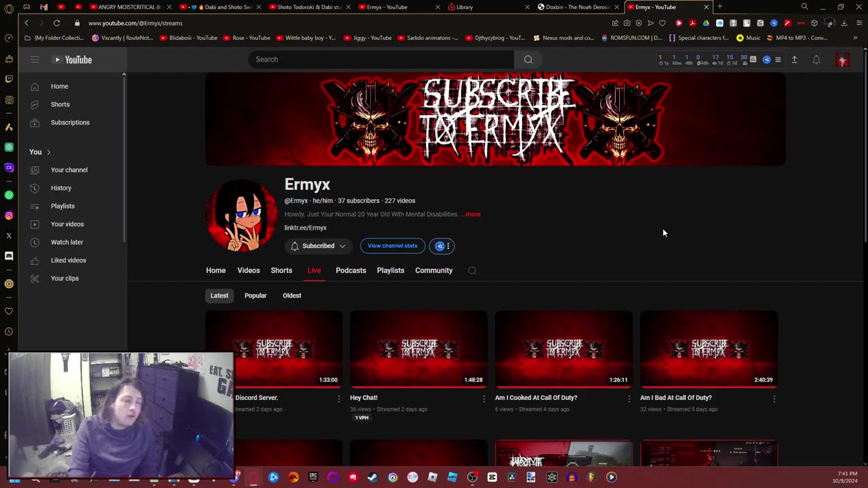
Task: Open OBS Studio from the taskbar
Action: coord(472,477)
